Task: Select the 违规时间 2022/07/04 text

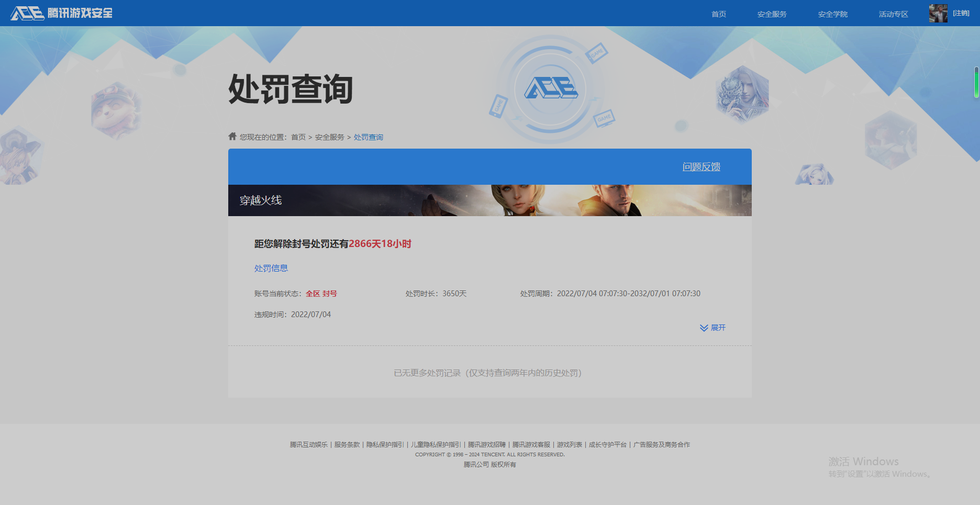Action: click(x=292, y=315)
